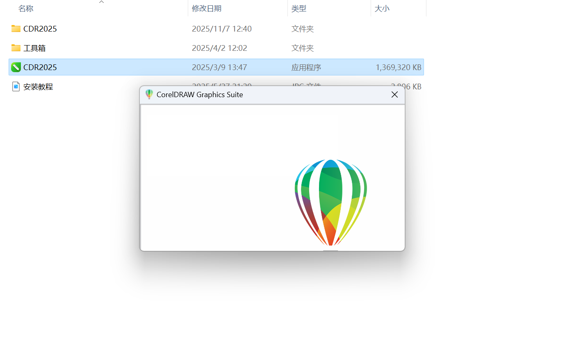Select the 安装教程 file name text
The height and width of the screenshot is (364, 588).
(38, 86)
